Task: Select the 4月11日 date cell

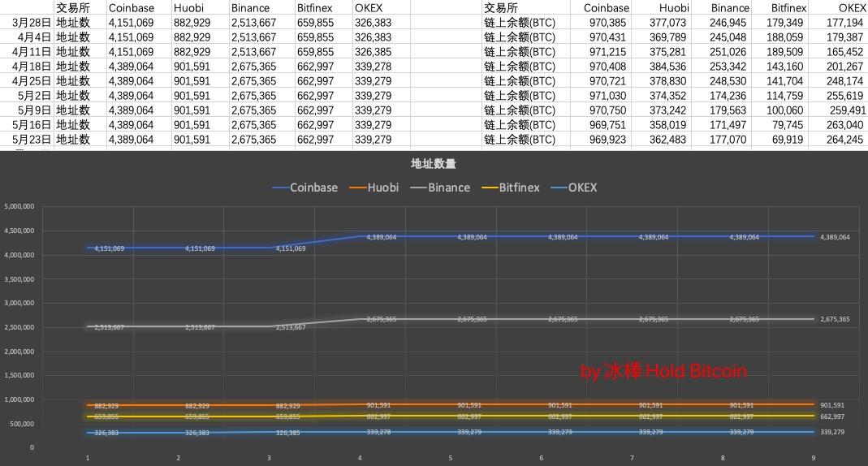Action: (x=32, y=52)
